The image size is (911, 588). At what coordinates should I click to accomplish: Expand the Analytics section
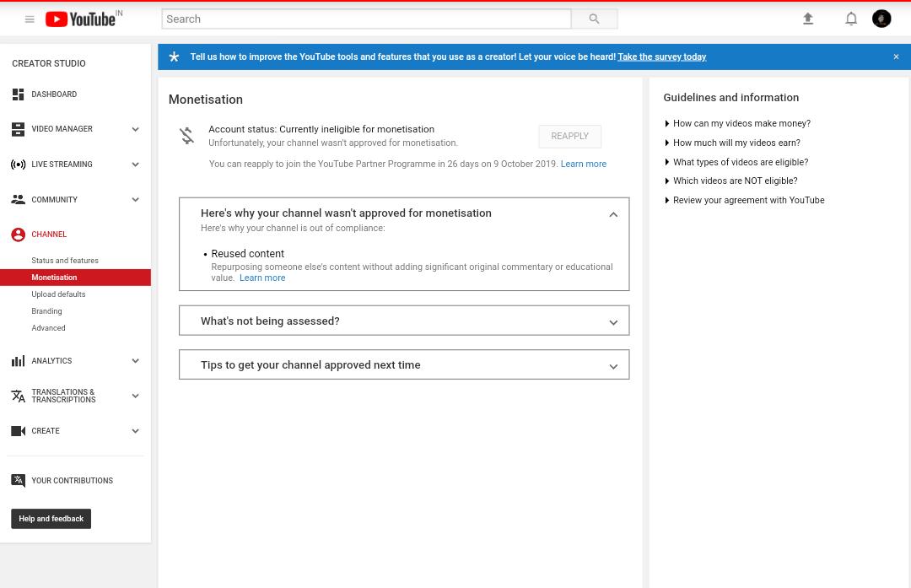pos(135,361)
